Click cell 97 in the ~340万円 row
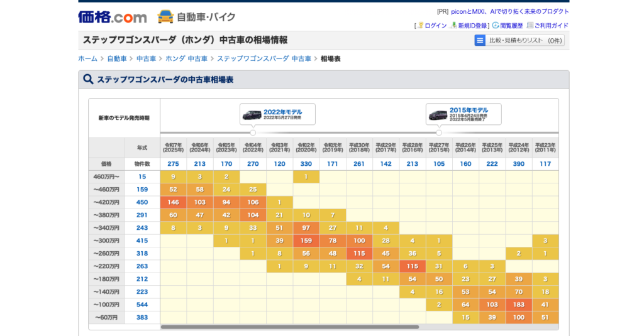This screenshot has width=644, height=336. point(306,228)
